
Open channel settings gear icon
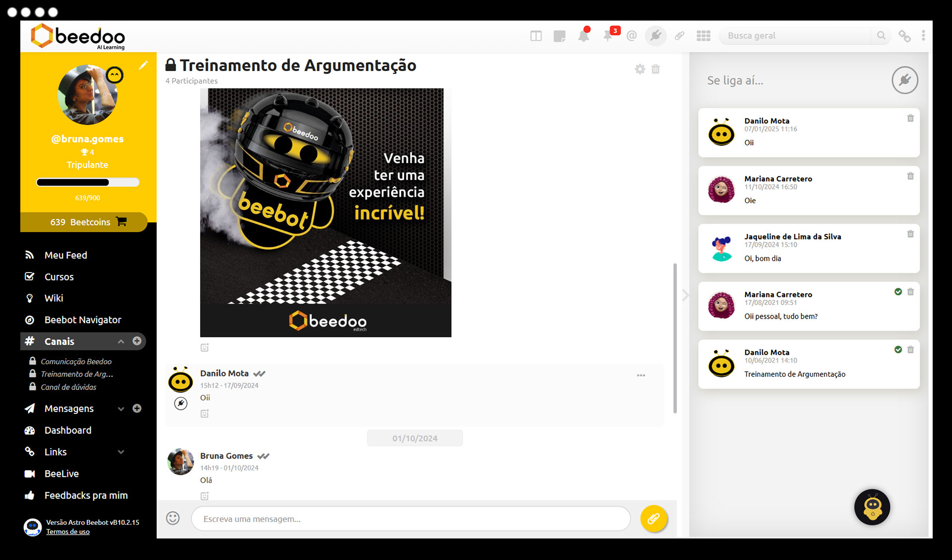tap(640, 69)
